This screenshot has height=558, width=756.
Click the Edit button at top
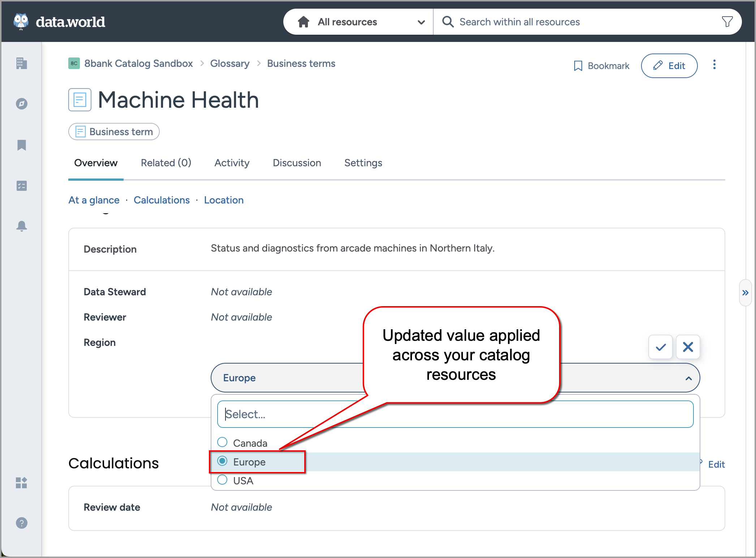(669, 65)
